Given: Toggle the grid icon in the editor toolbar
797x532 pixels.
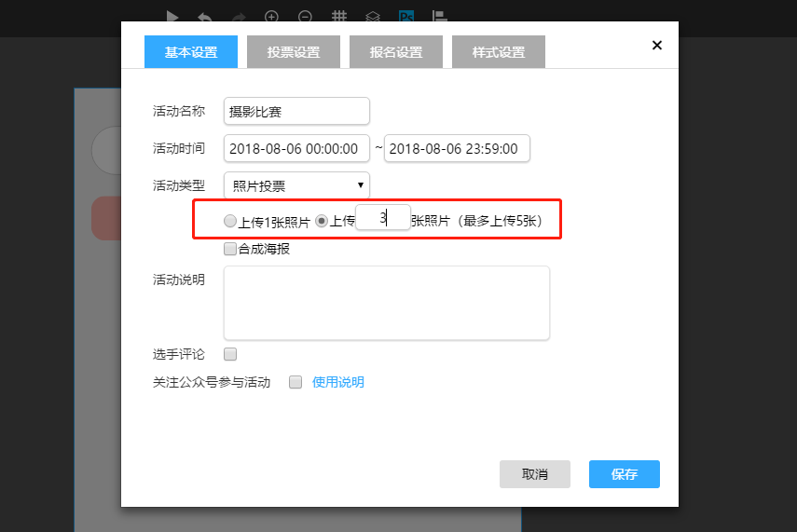Looking at the screenshot, I should 339,16.
